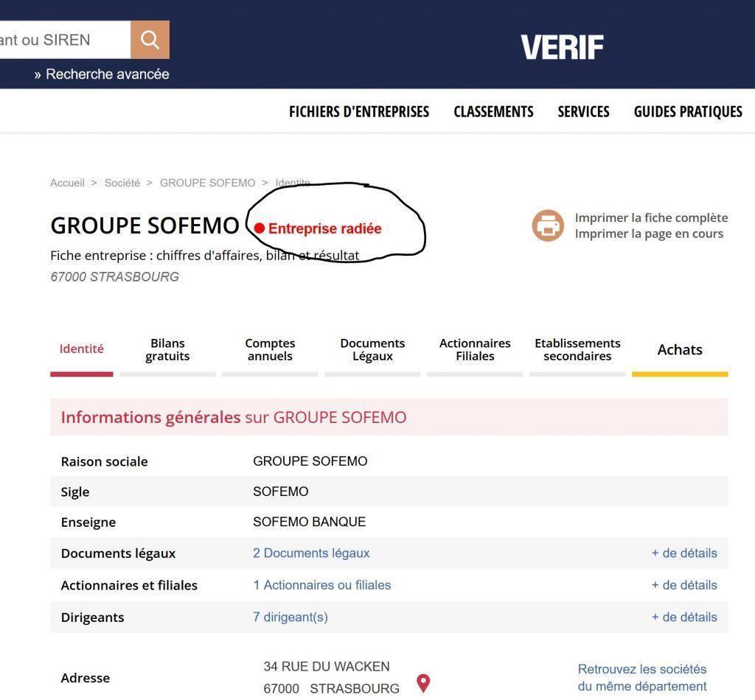This screenshot has height=700, width=755.
Task: Click the printer icon next to print options
Action: tap(547, 225)
